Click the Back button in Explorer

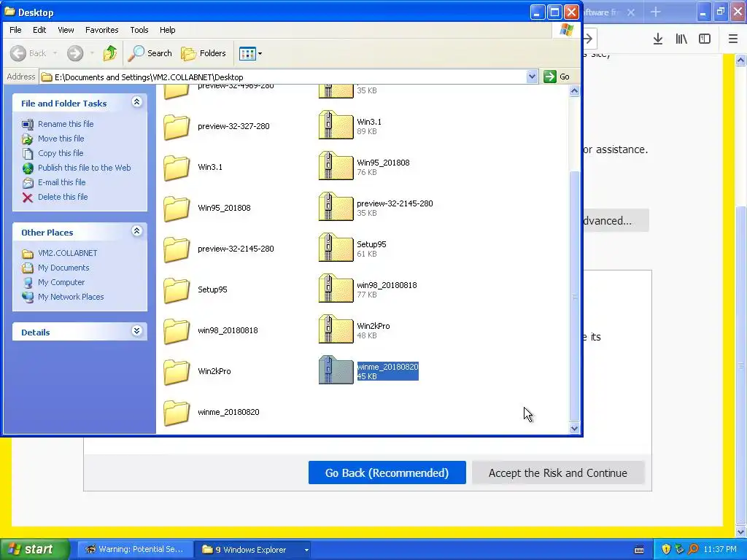click(28, 53)
